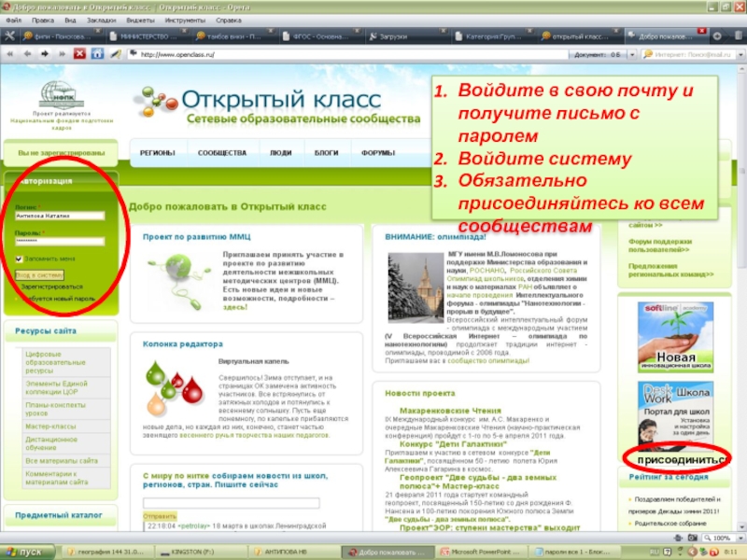Stop loading with the red X button

point(79,54)
